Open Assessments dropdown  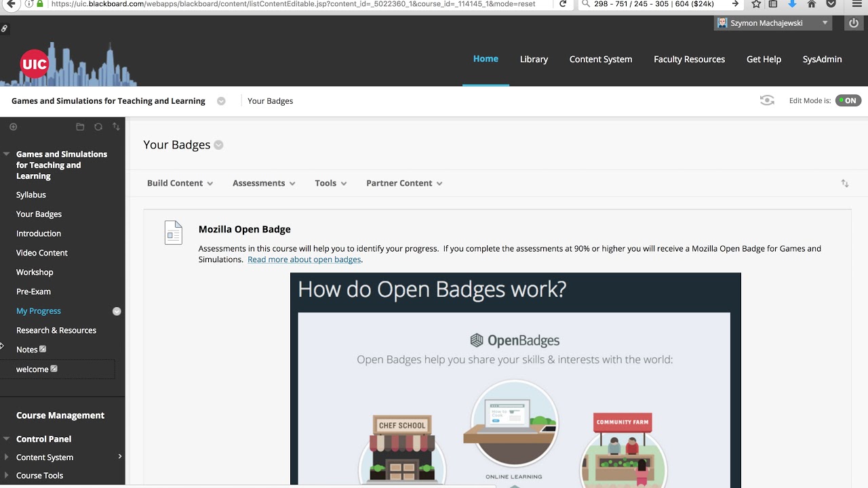pyautogui.click(x=264, y=183)
